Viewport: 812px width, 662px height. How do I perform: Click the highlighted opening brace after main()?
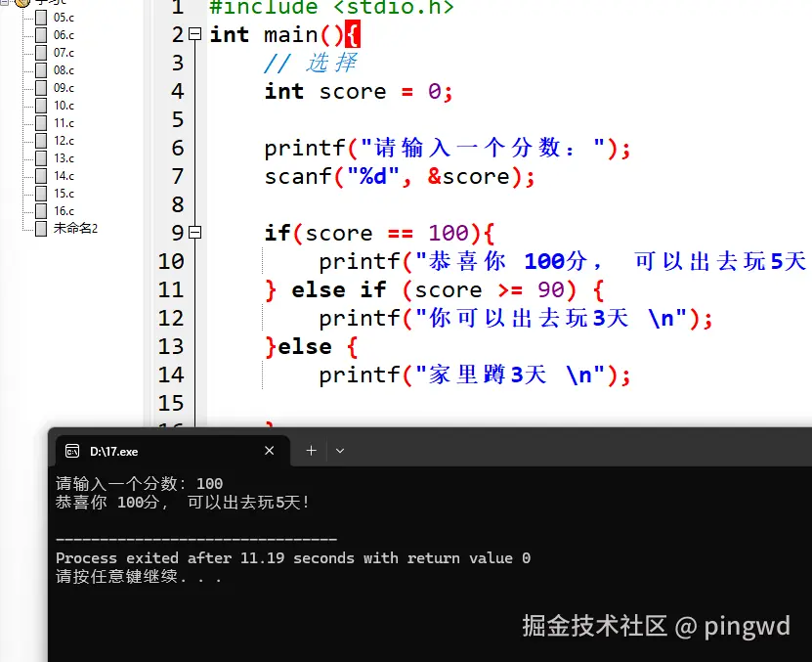click(x=352, y=35)
